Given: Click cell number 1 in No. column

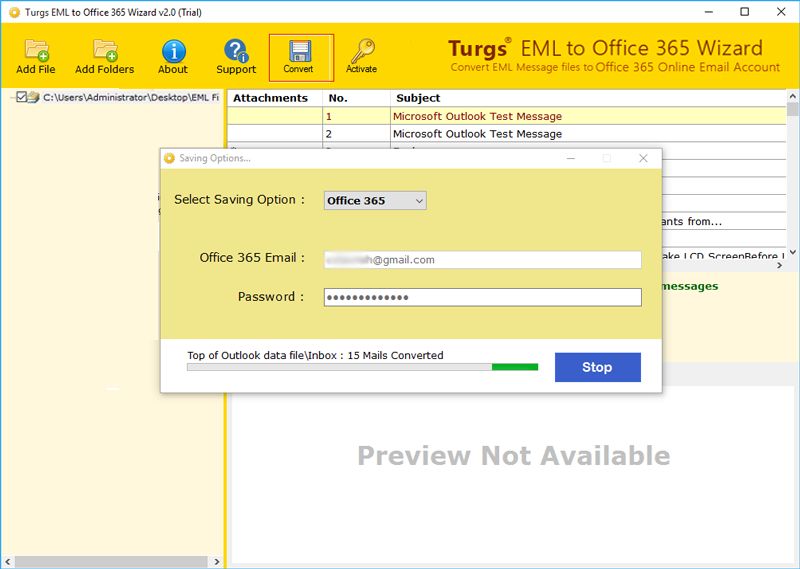Looking at the screenshot, I should [x=356, y=116].
